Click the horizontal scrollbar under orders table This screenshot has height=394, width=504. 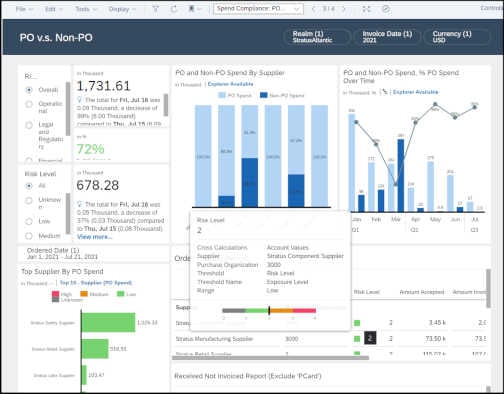click(x=270, y=358)
